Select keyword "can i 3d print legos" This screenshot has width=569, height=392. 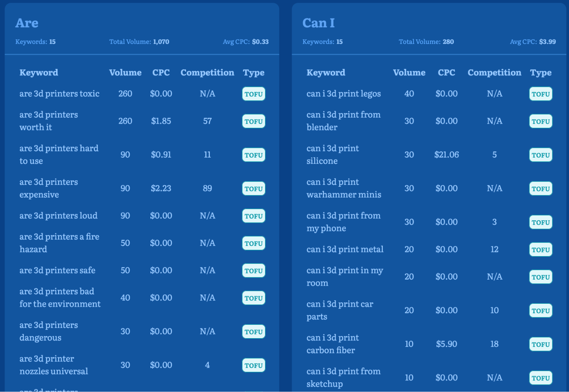click(344, 93)
